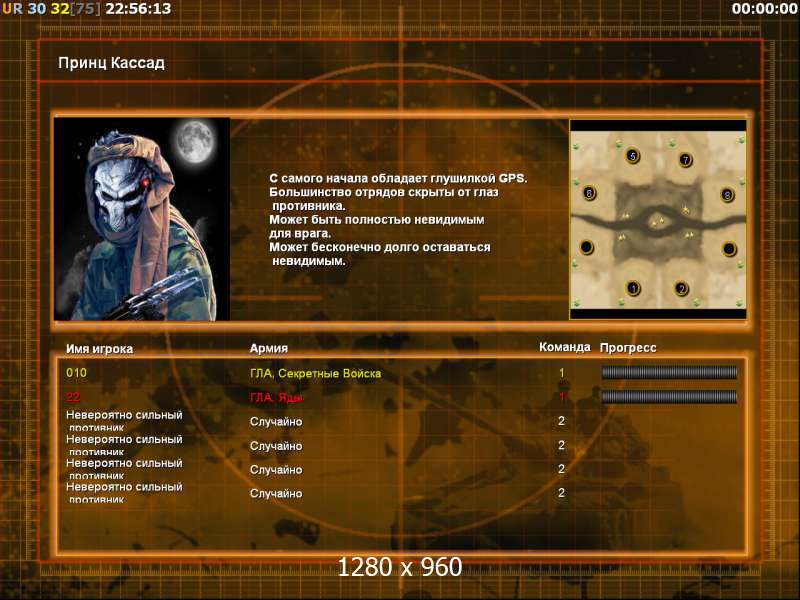Click the first 'Случайно' army entry
This screenshot has width=800, height=600.
276,422
